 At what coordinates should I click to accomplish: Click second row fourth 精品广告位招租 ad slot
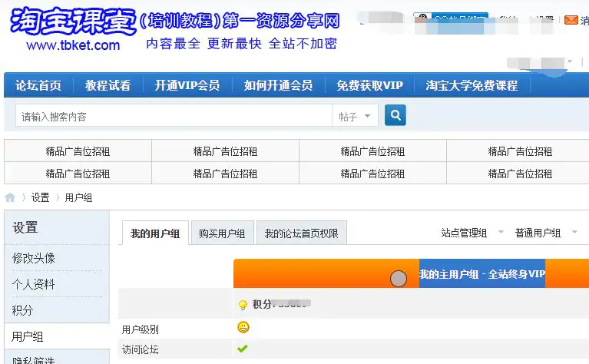tap(520, 174)
